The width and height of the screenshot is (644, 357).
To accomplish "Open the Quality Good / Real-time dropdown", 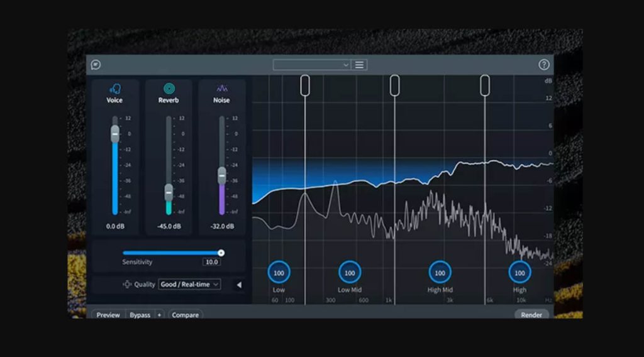I will click(189, 284).
